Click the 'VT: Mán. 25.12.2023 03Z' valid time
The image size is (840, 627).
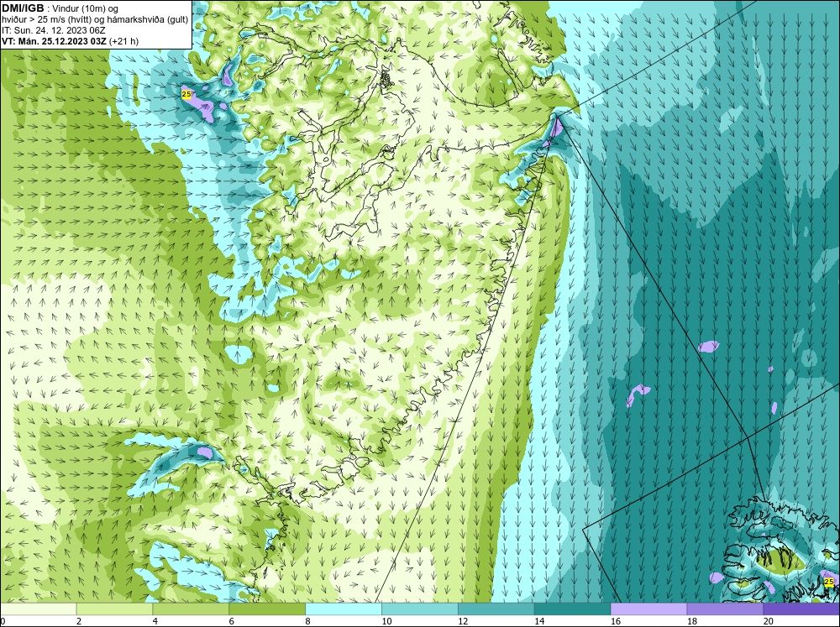(54, 41)
